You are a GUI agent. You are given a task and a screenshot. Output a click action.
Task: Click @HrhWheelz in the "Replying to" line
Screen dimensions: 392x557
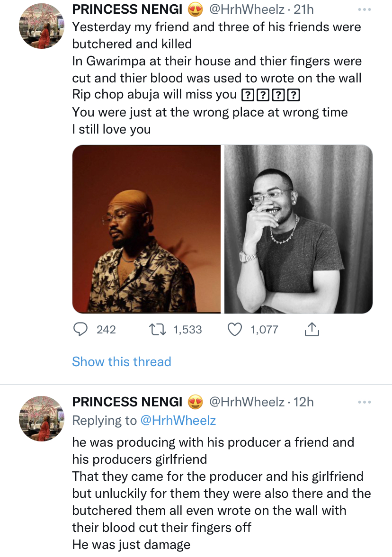[x=177, y=420]
